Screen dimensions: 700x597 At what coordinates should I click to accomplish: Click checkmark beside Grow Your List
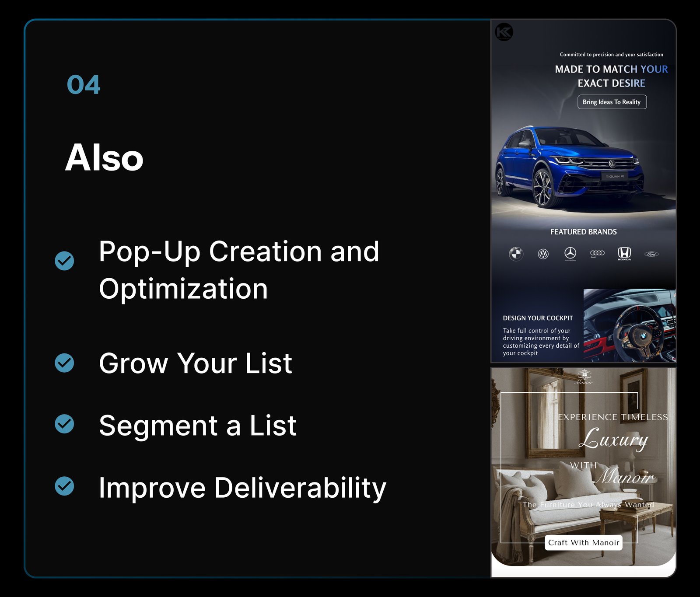[64, 363]
